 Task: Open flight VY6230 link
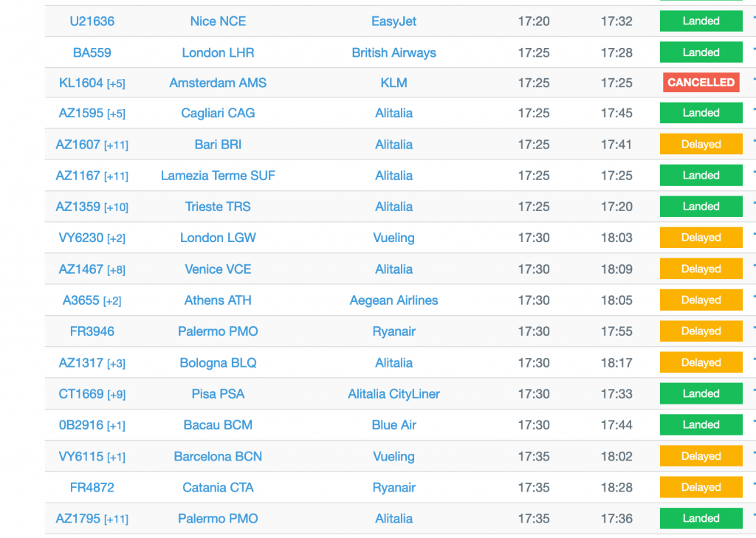click(x=81, y=238)
